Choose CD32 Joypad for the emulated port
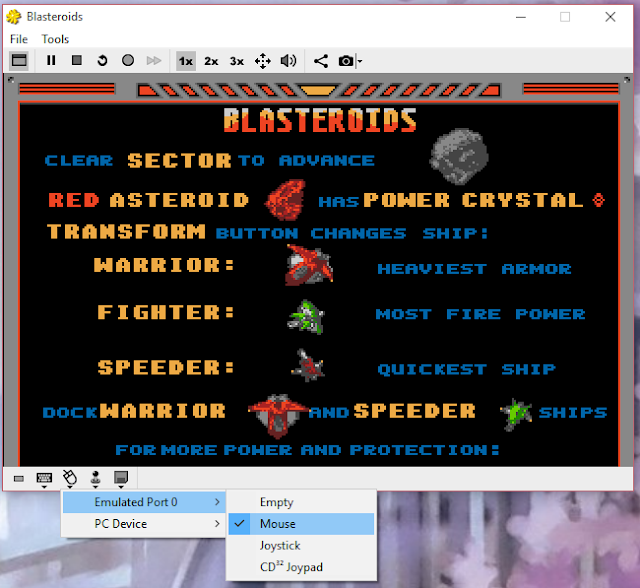Screen dimensions: 640x588 pos(301,567)
